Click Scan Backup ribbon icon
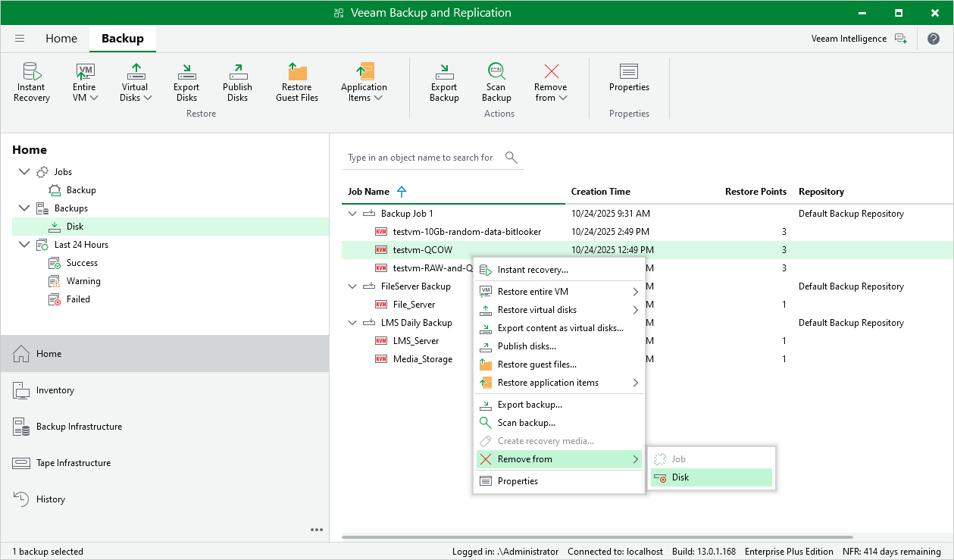 (496, 82)
